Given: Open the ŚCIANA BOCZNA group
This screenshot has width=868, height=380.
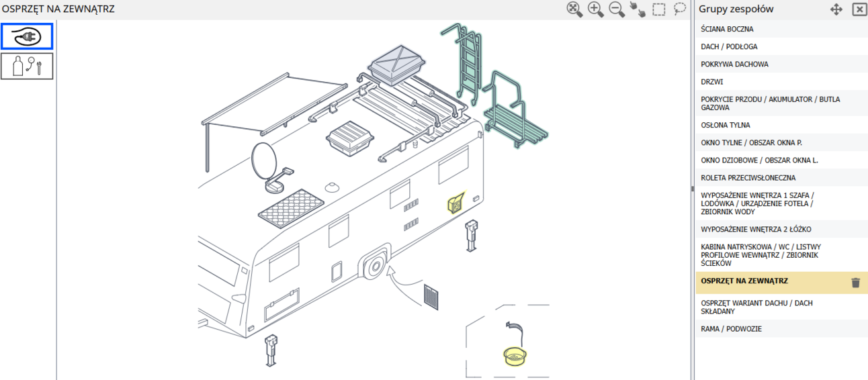Looking at the screenshot, I should (727, 30).
